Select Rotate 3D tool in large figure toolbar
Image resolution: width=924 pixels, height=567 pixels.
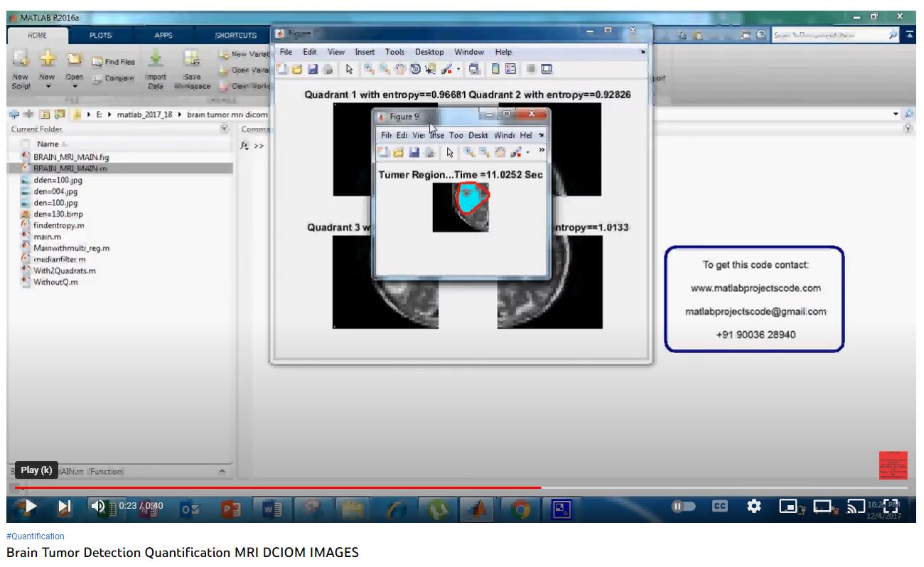(414, 69)
